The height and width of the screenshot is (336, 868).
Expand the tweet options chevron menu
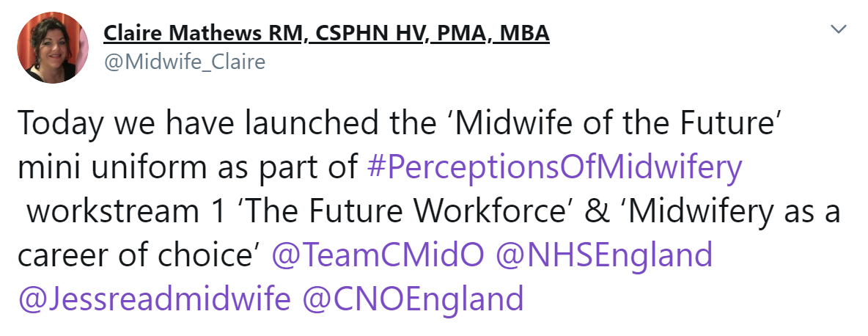(839, 29)
